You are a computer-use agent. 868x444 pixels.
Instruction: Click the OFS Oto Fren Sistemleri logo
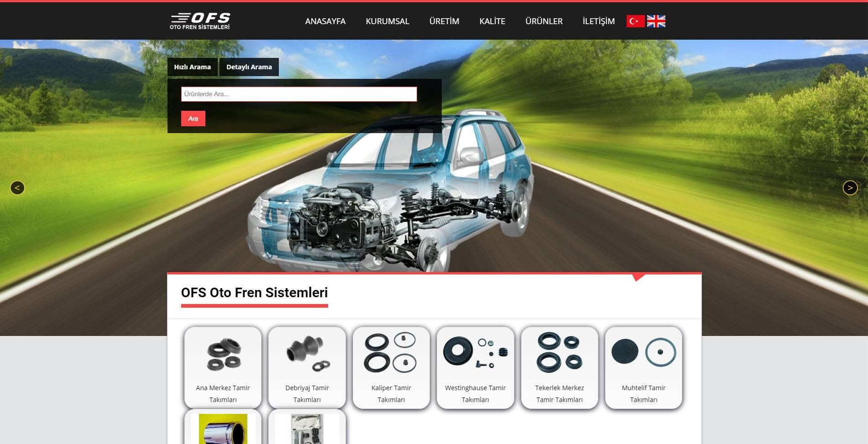point(200,21)
